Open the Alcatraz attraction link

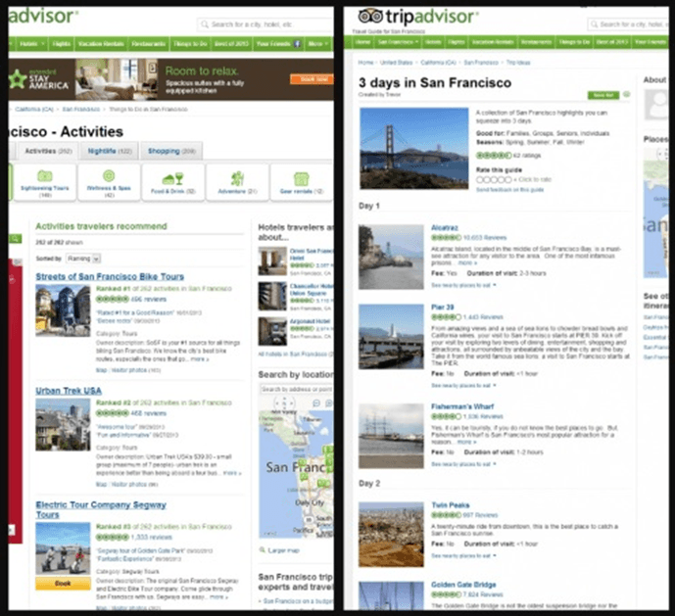tap(445, 228)
